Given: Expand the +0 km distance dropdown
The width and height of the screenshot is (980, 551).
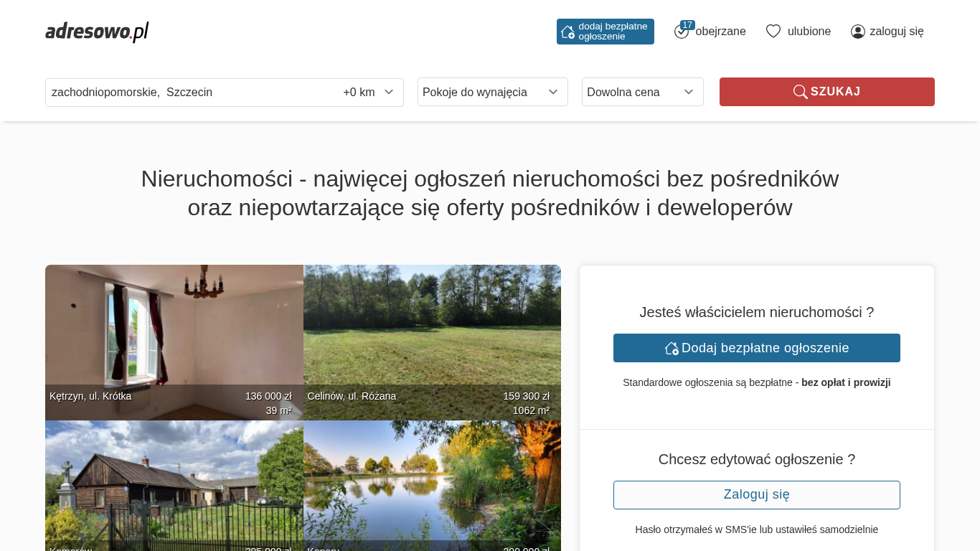Looking at the screenshot, I should 368,93.
